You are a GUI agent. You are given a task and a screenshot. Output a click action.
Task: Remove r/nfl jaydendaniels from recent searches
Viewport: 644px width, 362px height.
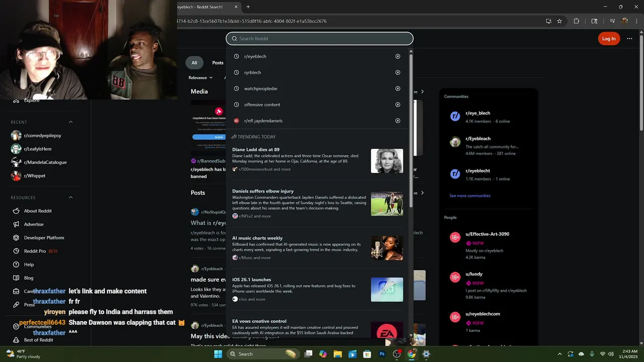click(397, 121)
